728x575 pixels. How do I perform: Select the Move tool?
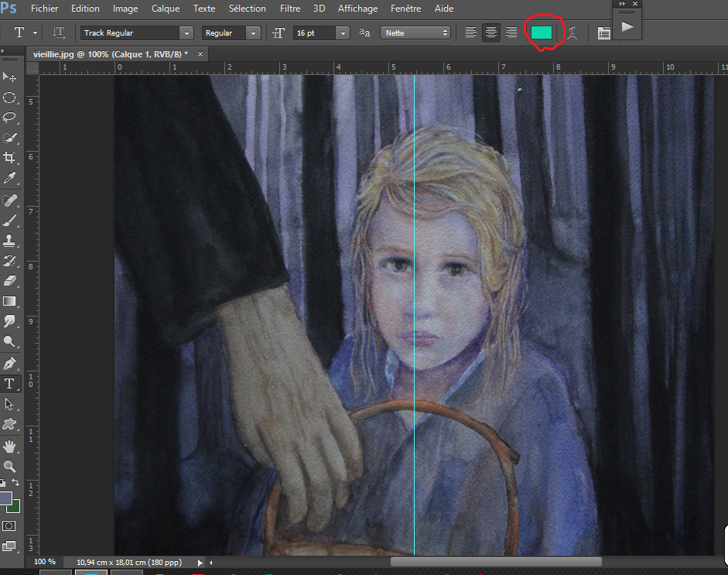tap(10, 77)
